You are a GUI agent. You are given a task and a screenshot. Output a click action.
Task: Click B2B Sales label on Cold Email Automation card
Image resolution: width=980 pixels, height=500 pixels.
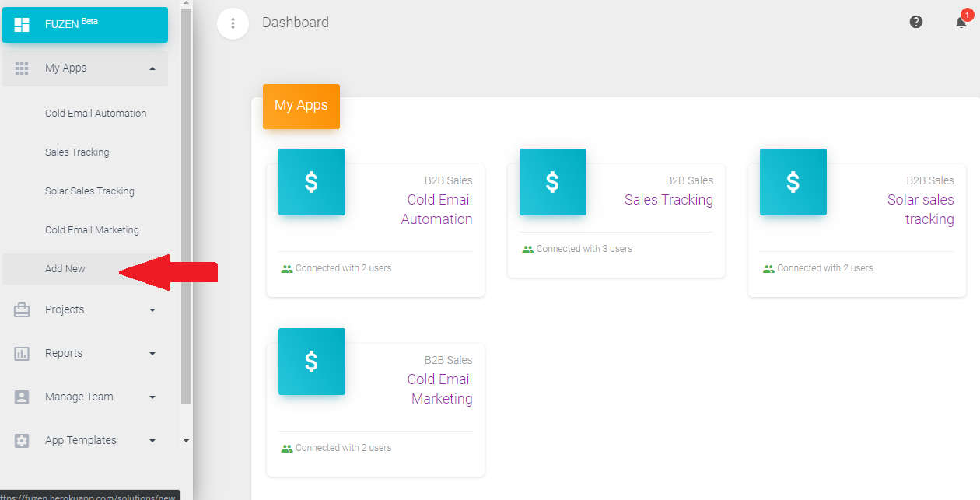click(x=449, y=180)
